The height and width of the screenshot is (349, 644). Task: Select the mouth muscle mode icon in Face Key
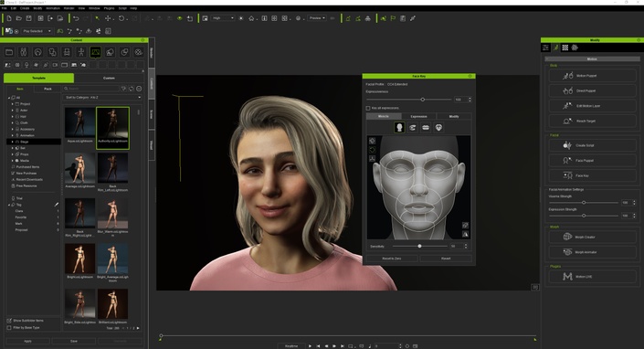[426, 128]
